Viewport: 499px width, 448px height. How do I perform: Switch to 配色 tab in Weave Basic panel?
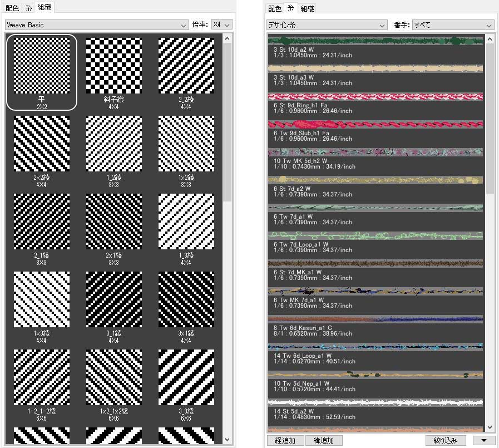coord(12,8)
